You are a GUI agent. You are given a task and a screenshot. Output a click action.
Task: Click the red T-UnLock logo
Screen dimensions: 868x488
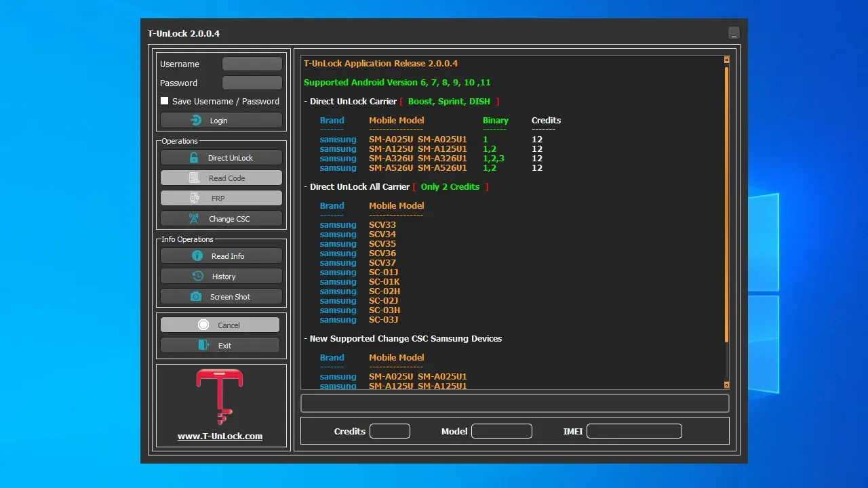point(220,396)
